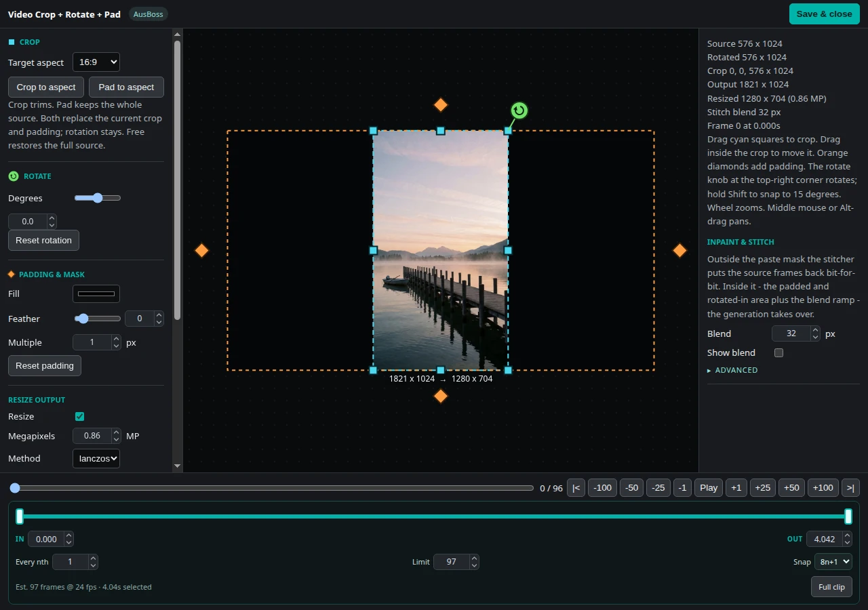Click the green rotate knob on the crop
The image size is (868, 610).
[x=519, y=110]
